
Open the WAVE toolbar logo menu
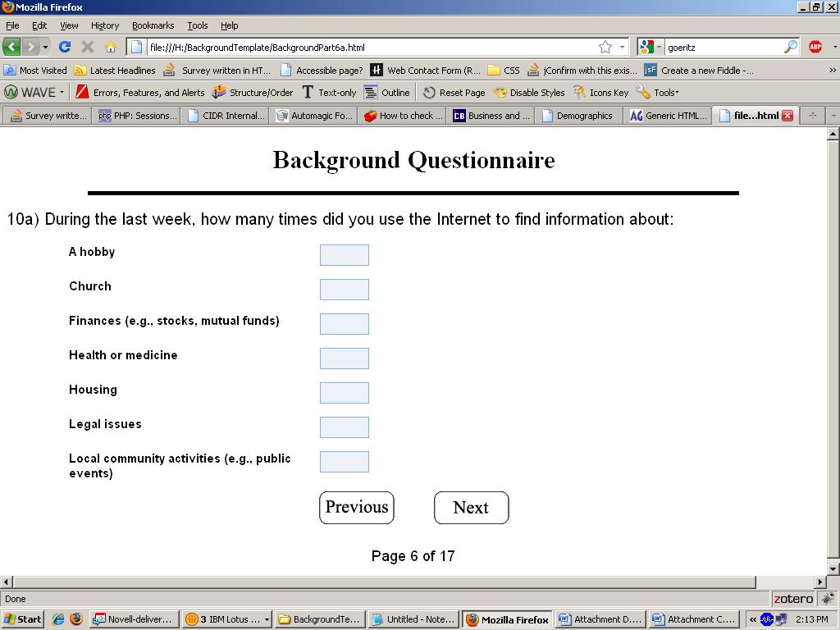(x=34, y=92)
